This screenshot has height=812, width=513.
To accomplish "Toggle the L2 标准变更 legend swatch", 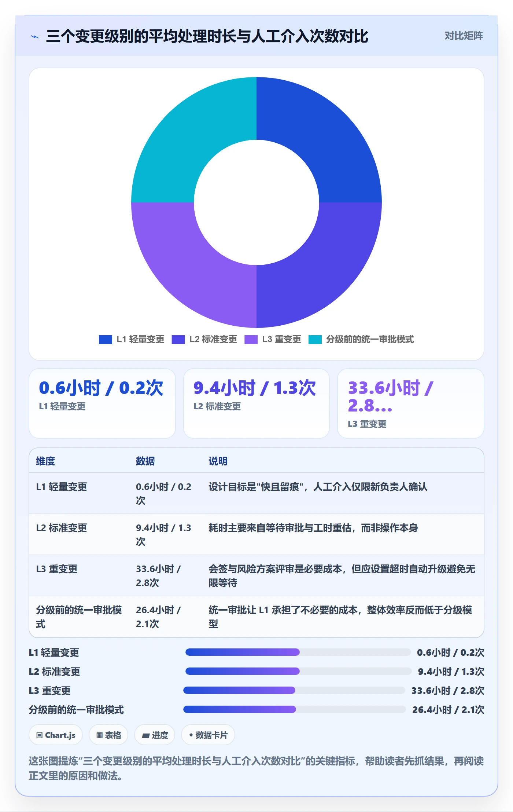I will [178, 340].
